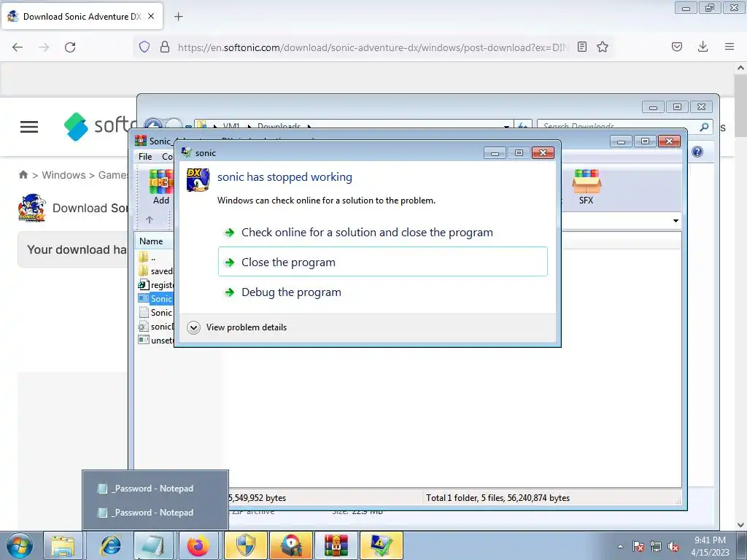Click the Softonic logo
747x560 pixels.
pyautogui.click(x=99, y=126)
